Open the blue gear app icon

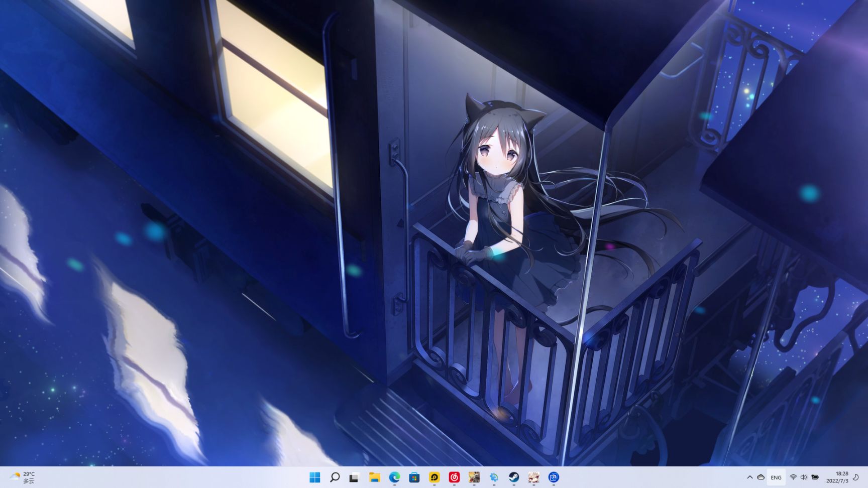[x=494, y=477]
